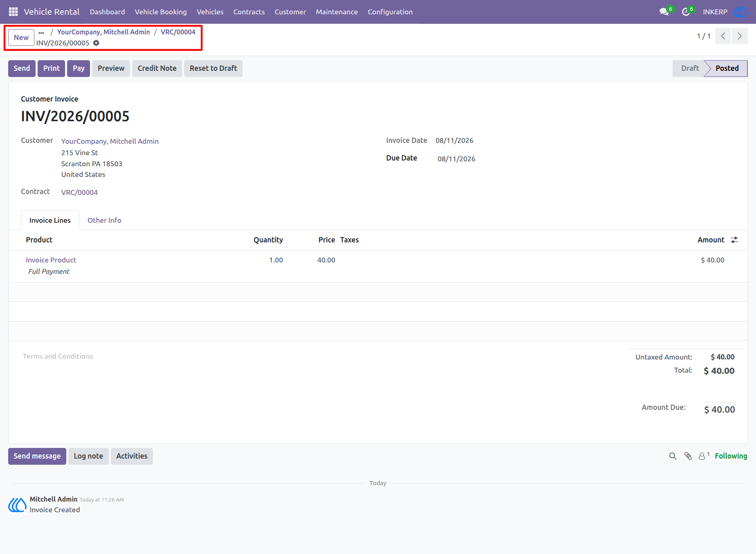Go to previous record arrow
Screen dimensions: 756x554
723,36
